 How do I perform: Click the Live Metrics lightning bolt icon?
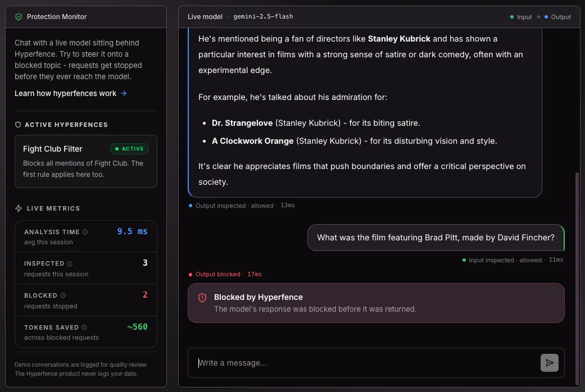pyautogui.click(x=19, y=208)
